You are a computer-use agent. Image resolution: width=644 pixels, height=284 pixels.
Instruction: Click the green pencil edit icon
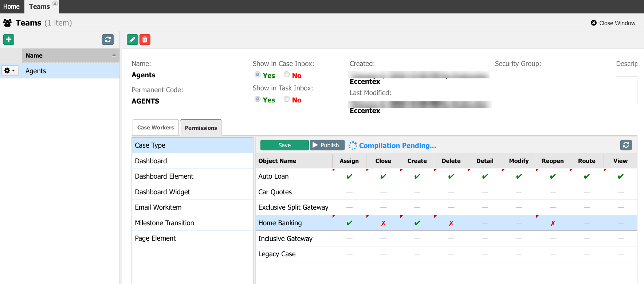point(132,39)
